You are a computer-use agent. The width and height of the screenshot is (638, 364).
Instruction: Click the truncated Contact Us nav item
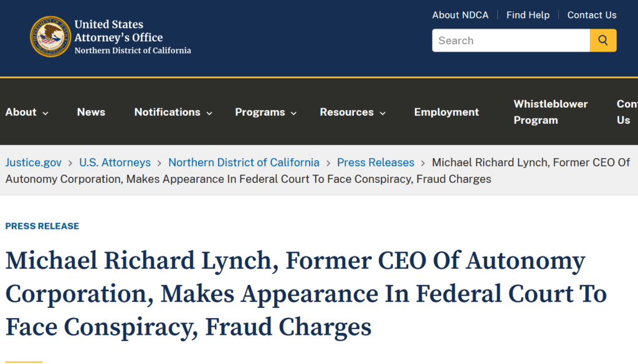[x=626, y=112]
